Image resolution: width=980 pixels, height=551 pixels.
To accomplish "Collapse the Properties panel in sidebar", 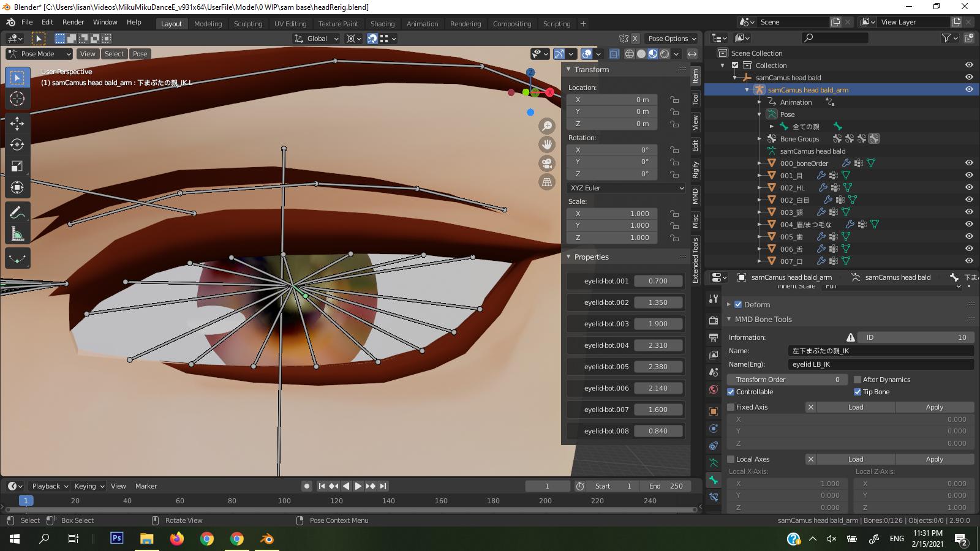I will click(x=568, y=257).
